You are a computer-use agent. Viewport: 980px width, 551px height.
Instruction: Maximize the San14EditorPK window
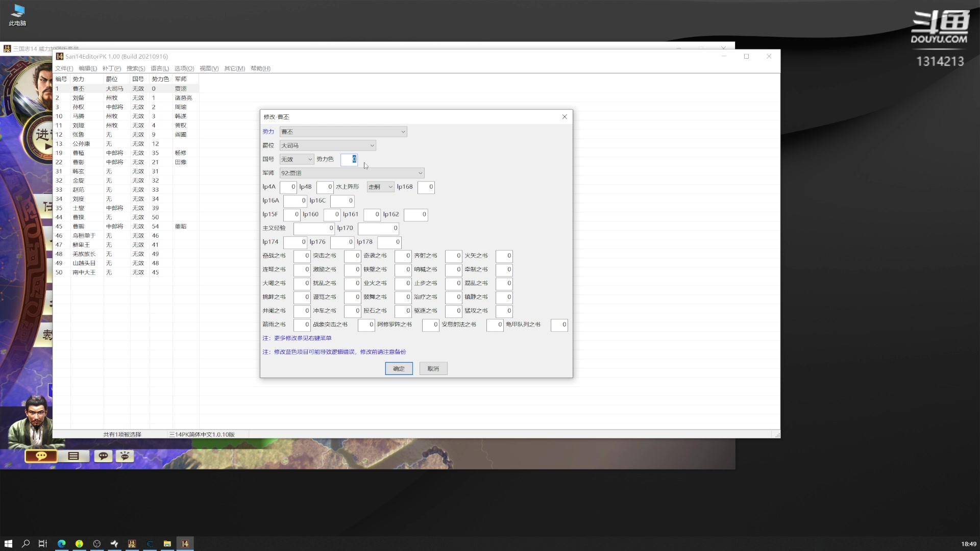point(746,56)
